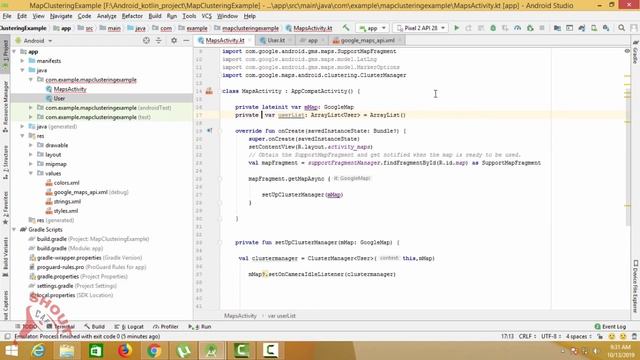Open the Refactor menu
The height and width of the screenshot is (360, 640).
pyautogui.click(x=132, y=16)
